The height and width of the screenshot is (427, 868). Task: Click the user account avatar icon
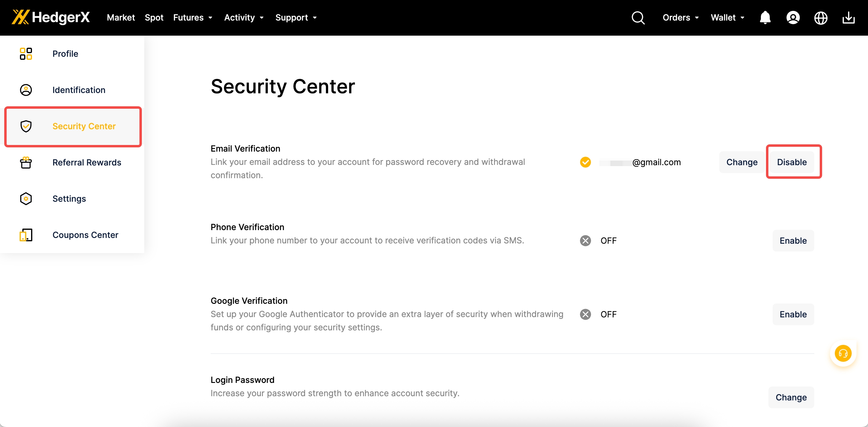(793, 18)
